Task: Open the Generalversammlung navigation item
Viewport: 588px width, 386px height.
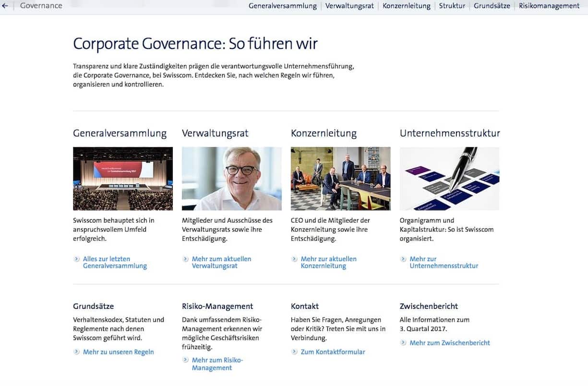Action: click(283, 6)
